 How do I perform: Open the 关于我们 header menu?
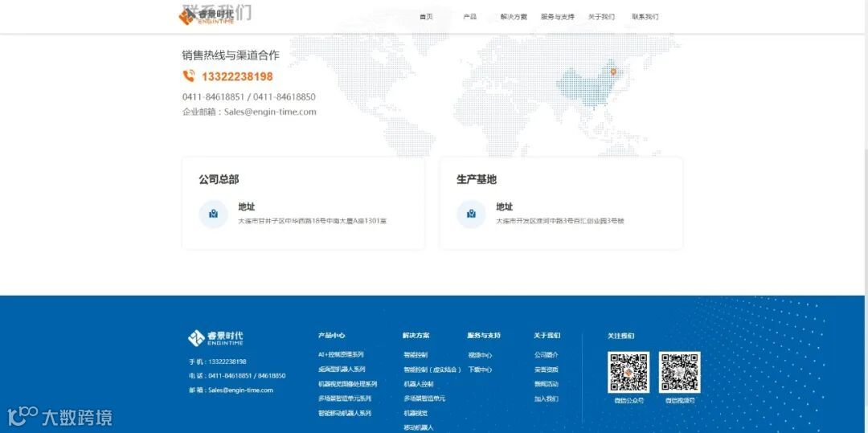pyautogui.click(x=601, y=17)
